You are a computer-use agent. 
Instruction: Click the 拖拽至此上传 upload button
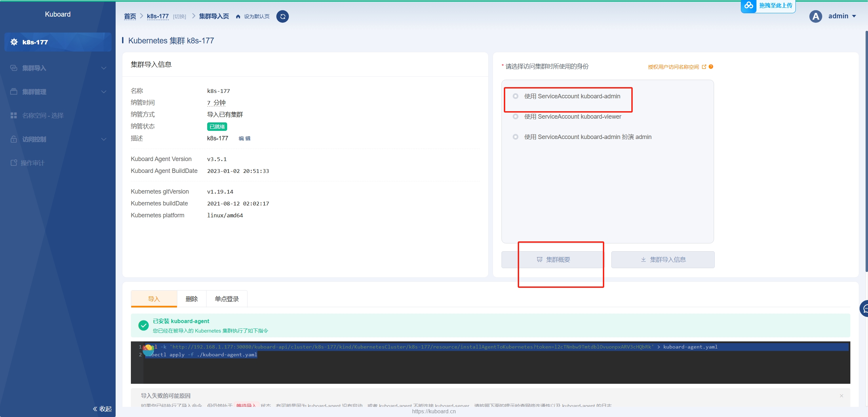click(x=768, y=6)
